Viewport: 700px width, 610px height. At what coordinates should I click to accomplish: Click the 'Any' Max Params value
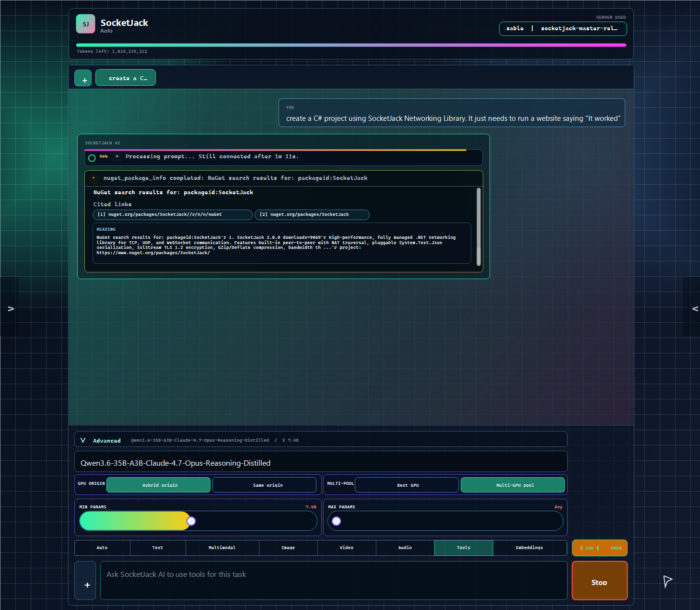tap(559, 507)
